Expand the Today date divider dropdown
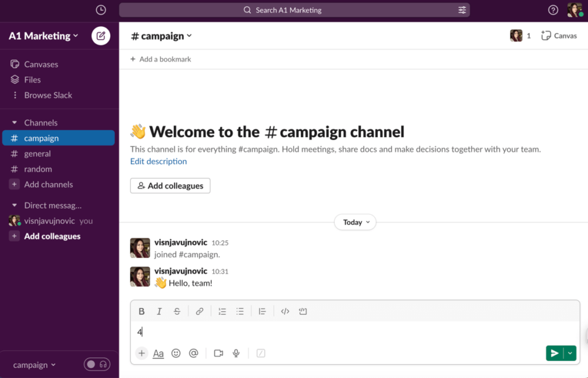This screenshot has width=588, height=378. pos(355,222)
